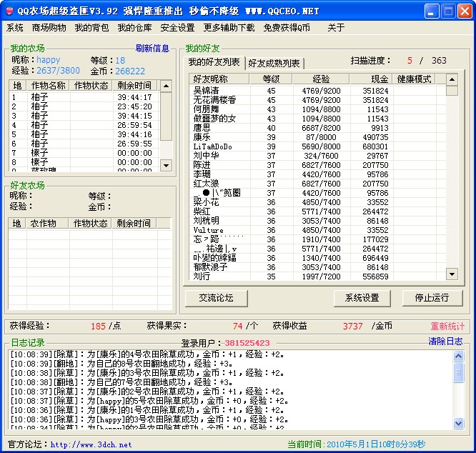This screenshot has height=453, width=476.
Task: Click log entry at 10:08:39 for 康乐 4号农田
Action: (147, 354)
